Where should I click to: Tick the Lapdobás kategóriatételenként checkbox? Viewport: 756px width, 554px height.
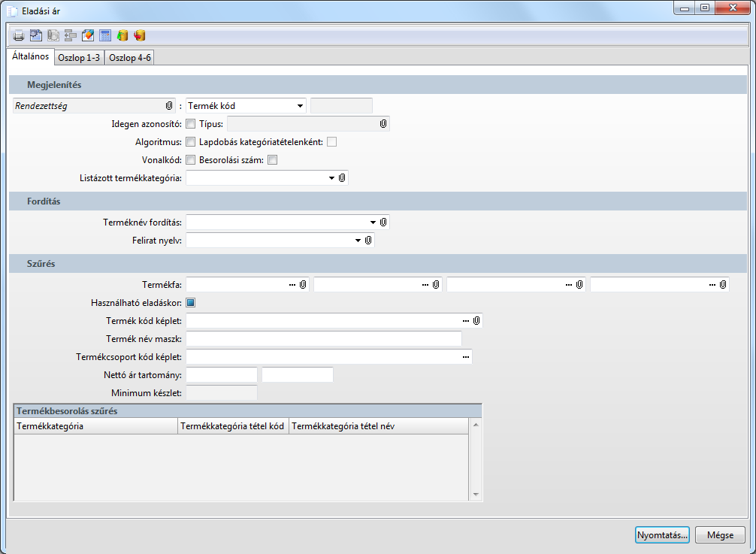(x=331, y=142)
